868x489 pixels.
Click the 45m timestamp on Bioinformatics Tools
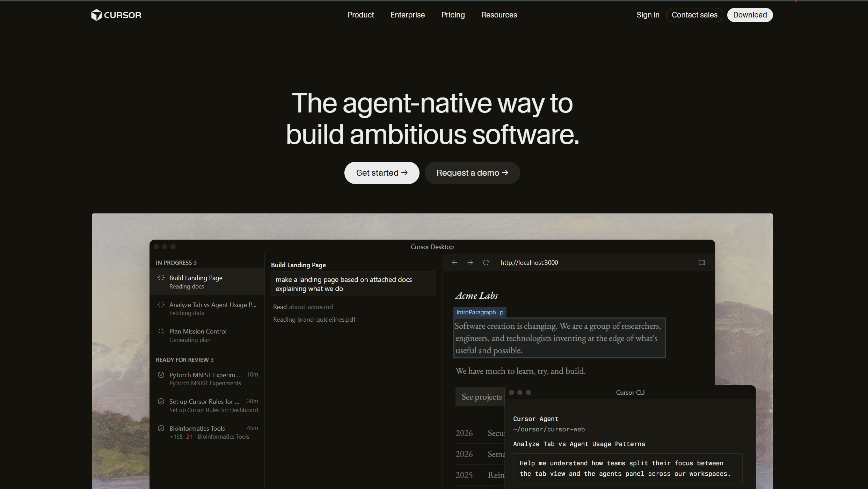(x=252, y=428)
